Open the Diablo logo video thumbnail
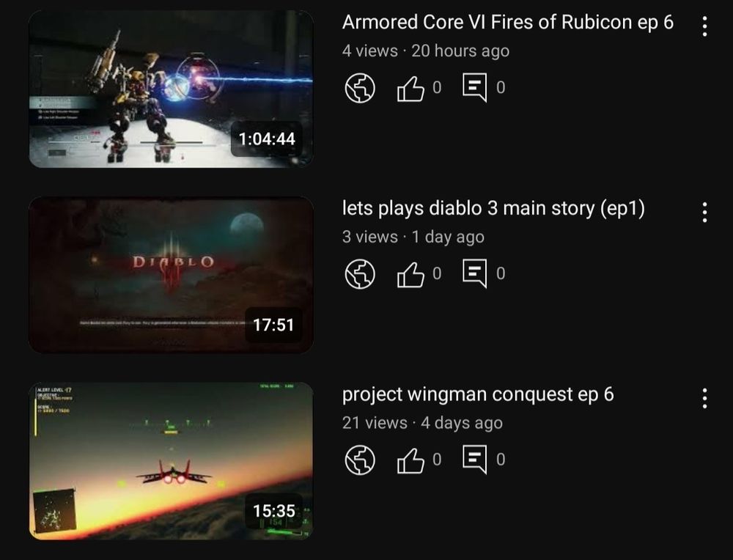 (171, 275)
